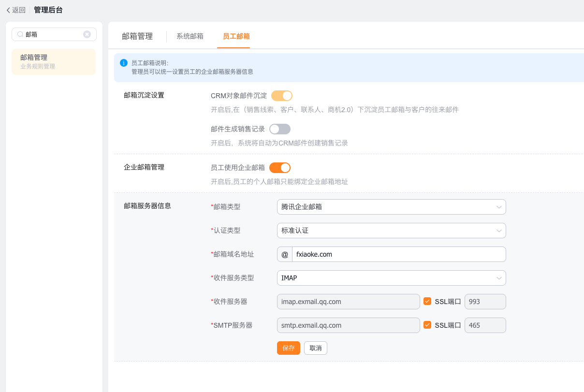Uncheck SSL checkbox for 收件服务器
584x392 pixels.
point(427,301)
